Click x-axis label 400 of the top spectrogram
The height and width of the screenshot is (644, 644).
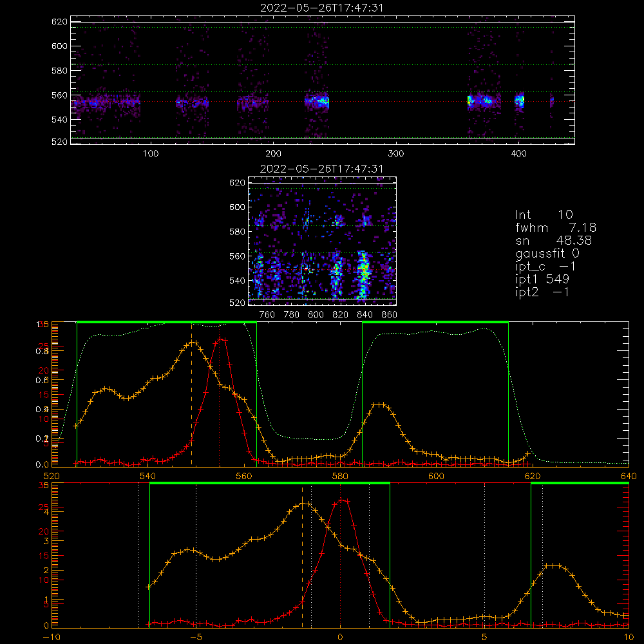point(518,154)
